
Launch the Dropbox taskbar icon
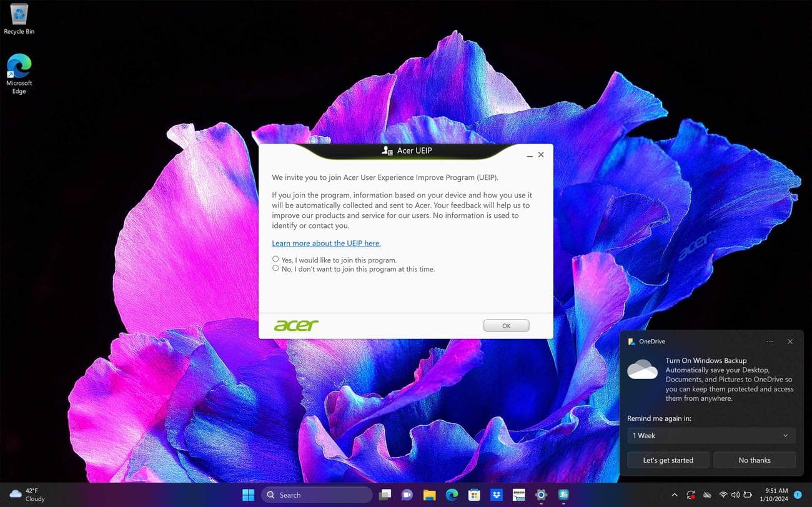[x=496, y=495]
